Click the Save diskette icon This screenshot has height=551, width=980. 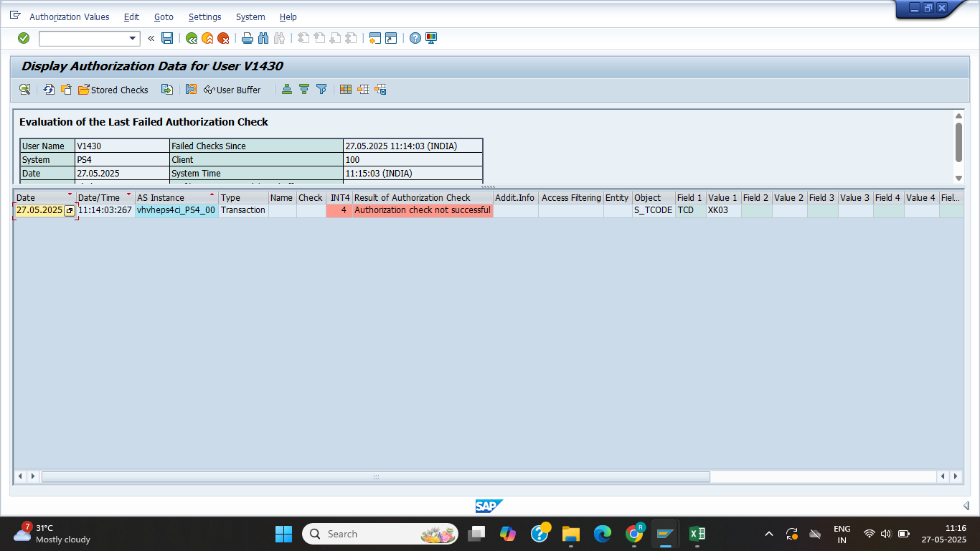[x=167, y=38]
